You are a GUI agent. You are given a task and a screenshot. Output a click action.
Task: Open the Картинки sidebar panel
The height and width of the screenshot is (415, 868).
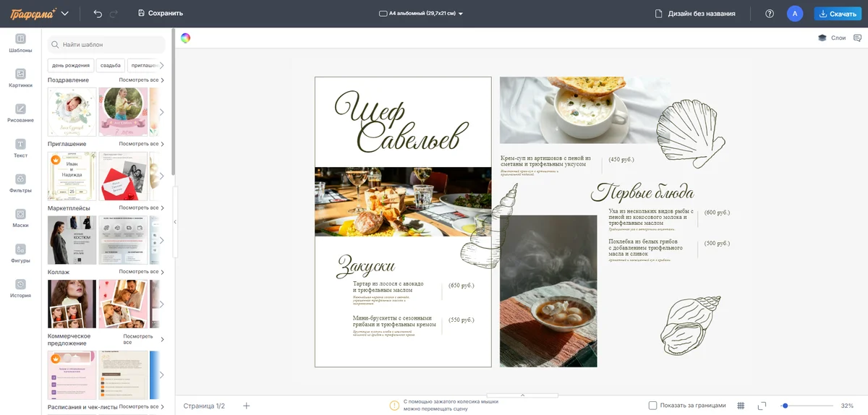20,78
